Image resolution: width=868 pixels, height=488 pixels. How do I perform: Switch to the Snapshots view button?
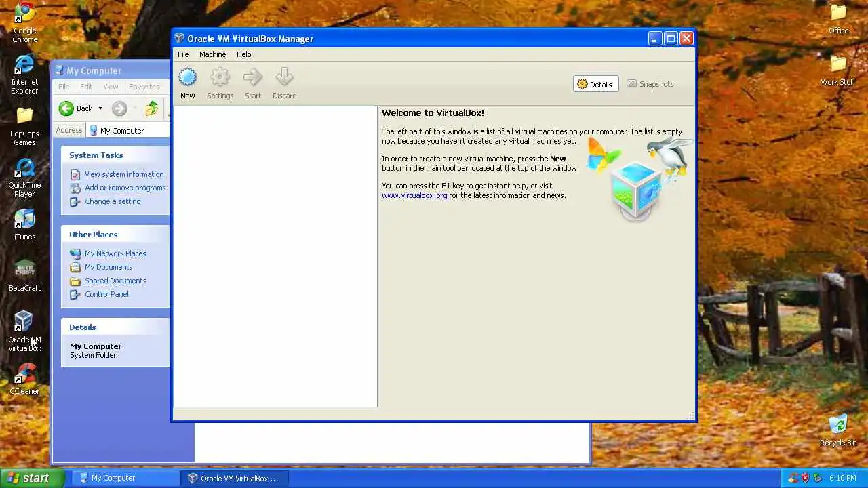pos(650,84)
